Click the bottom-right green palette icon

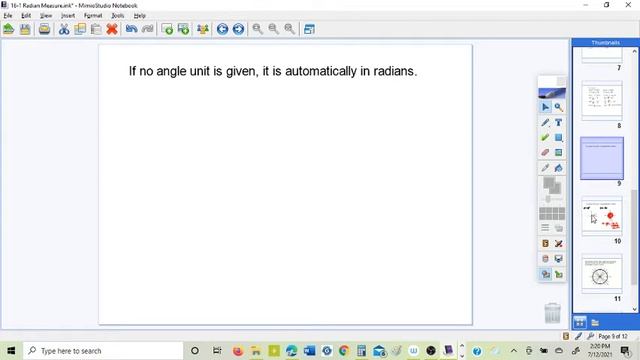[558, 274]
